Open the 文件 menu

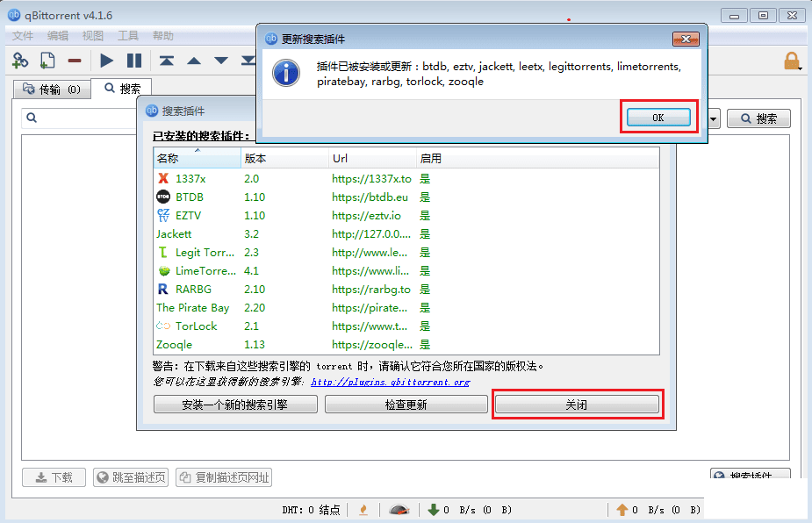point(23,36)
